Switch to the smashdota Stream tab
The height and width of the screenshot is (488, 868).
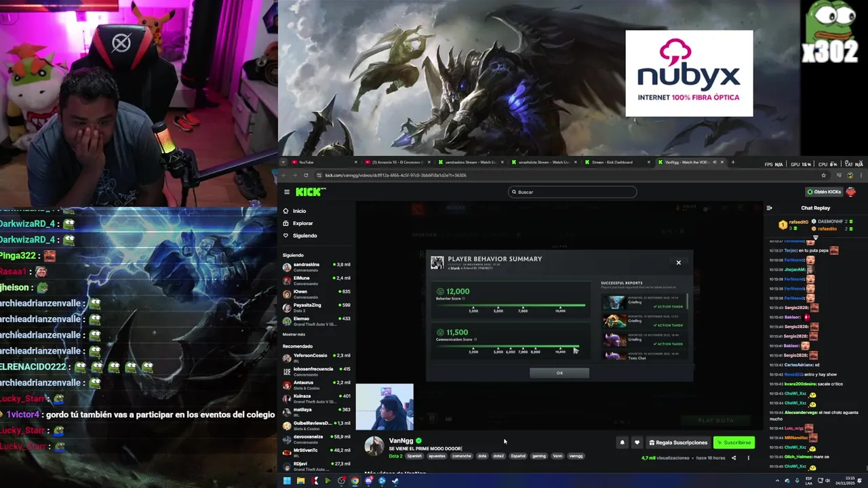click(543, 162)
